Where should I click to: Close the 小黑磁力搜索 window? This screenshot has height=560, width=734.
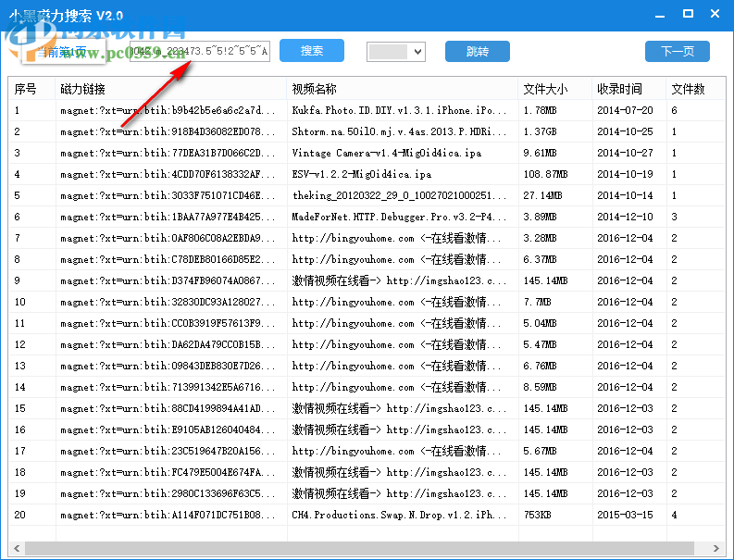pos(715,14)
